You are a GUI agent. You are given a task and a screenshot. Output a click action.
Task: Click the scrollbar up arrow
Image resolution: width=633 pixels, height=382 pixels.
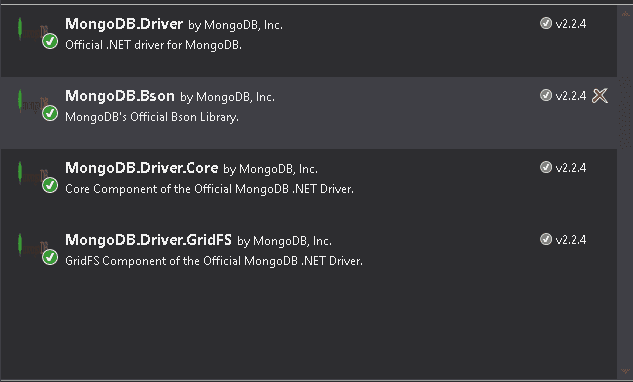click(625, 13)
